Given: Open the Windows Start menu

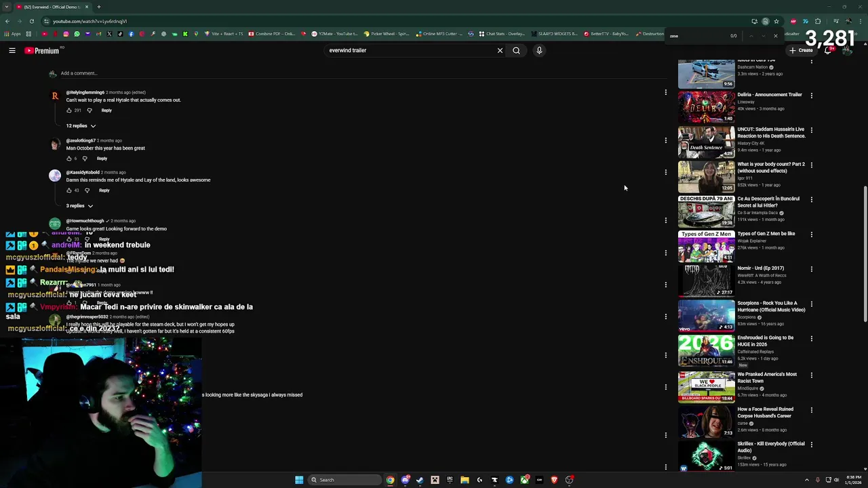Looking at the screenshot, I should point(299,480).
